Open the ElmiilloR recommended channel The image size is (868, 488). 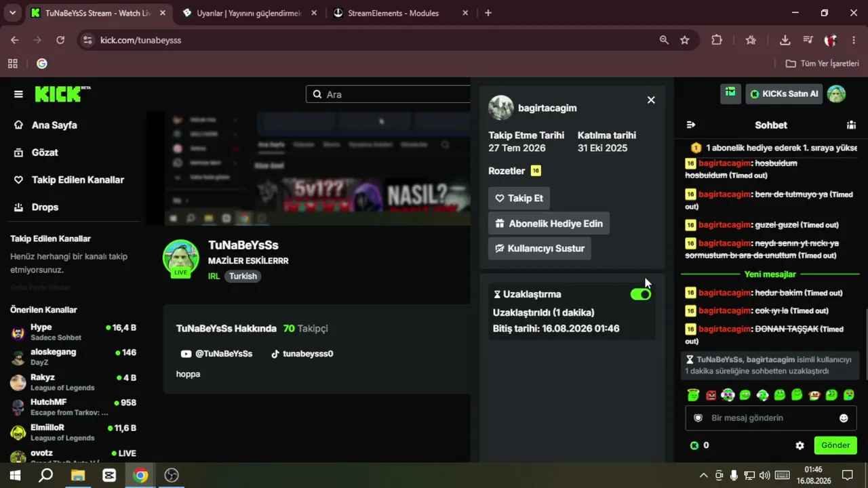73,432
